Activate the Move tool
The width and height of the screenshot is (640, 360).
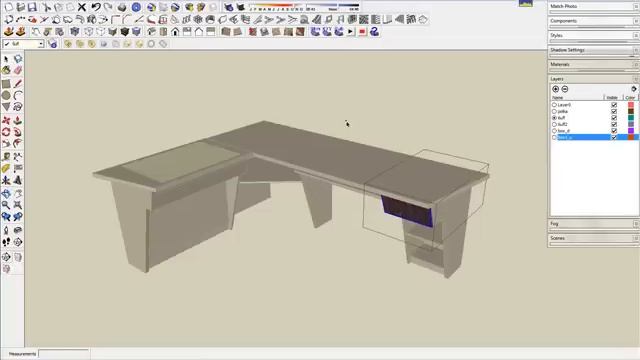click(6, 120)
